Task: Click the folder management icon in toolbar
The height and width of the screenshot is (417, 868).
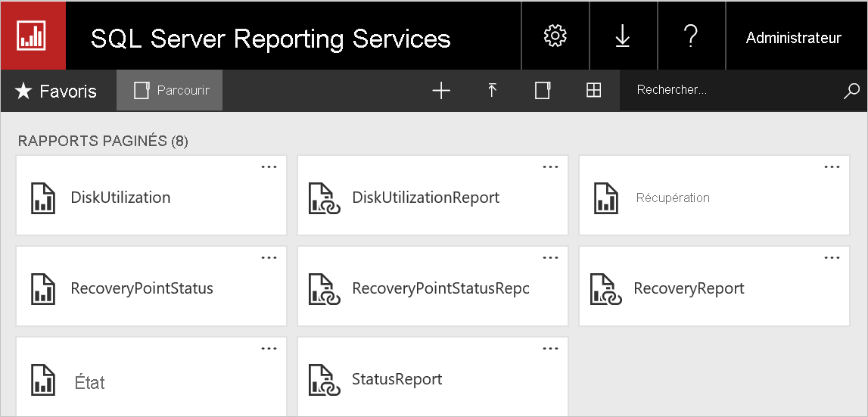Action: coord(543,91)
